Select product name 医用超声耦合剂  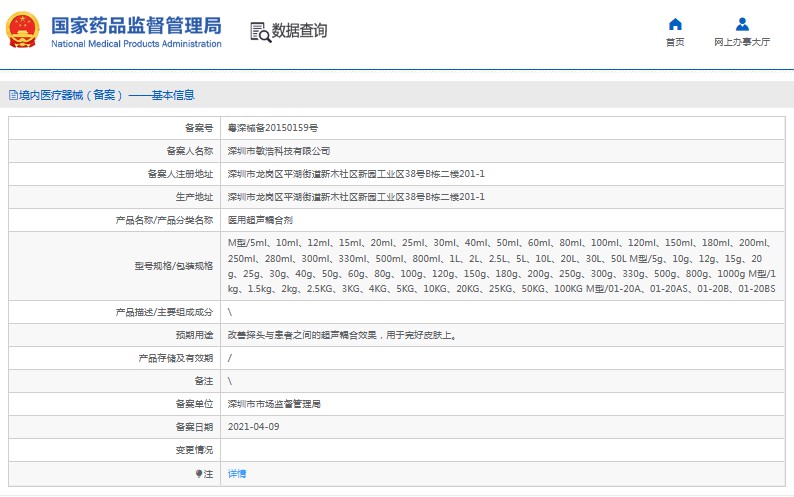click(260, 220)
